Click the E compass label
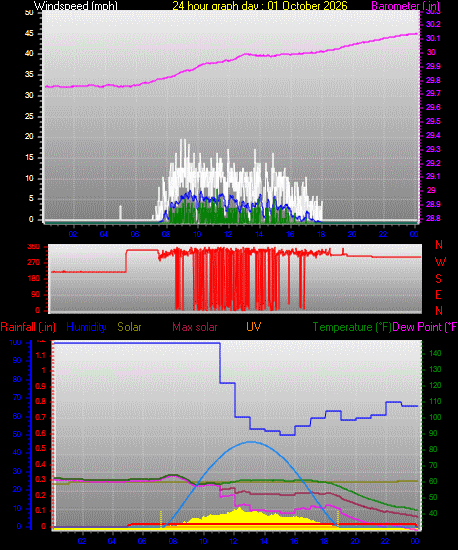Screen dimensions: 458x550 pyautogui.click(x=438, y=295)
